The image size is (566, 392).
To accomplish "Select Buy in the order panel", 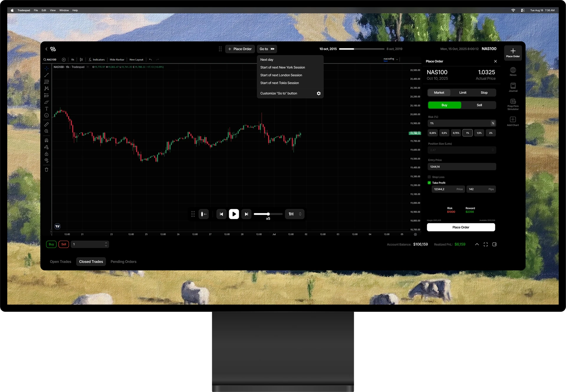I will (x=445, y=105).
